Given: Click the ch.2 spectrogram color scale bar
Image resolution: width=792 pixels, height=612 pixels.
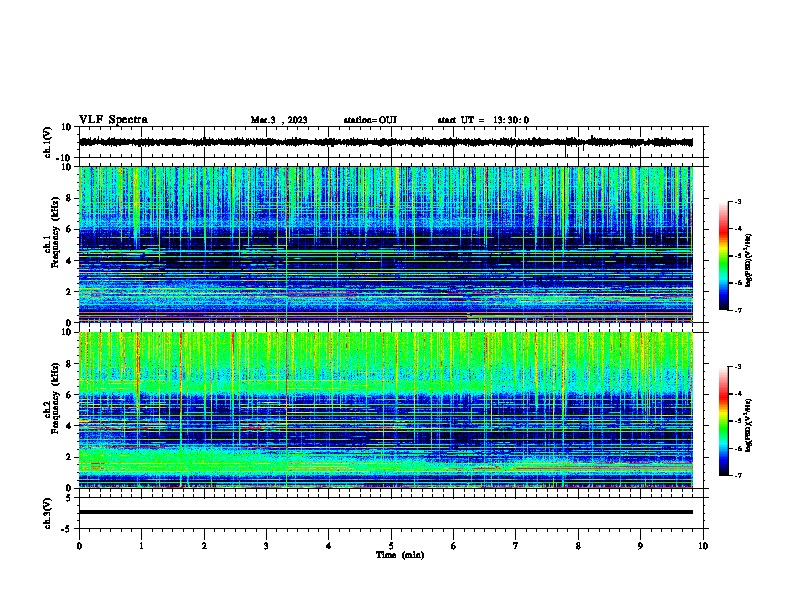Looking at the screenshot, I should point(723,421).
